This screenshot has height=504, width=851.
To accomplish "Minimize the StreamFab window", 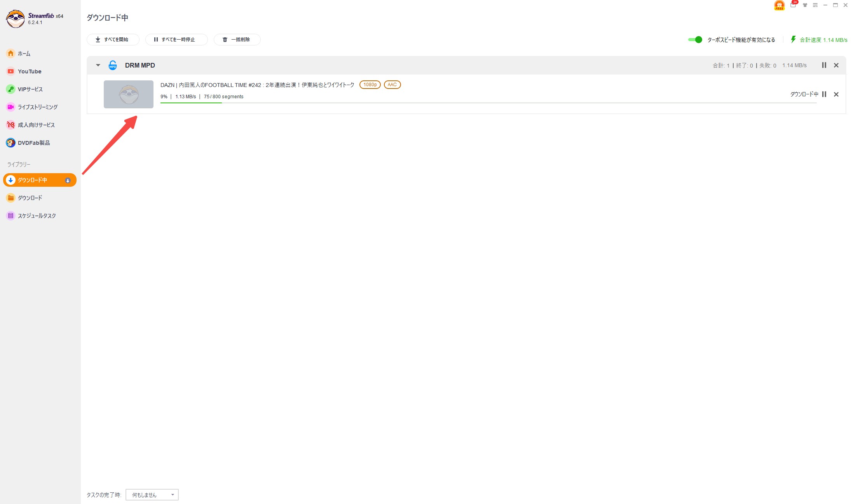I will click(x=825, y=5).
